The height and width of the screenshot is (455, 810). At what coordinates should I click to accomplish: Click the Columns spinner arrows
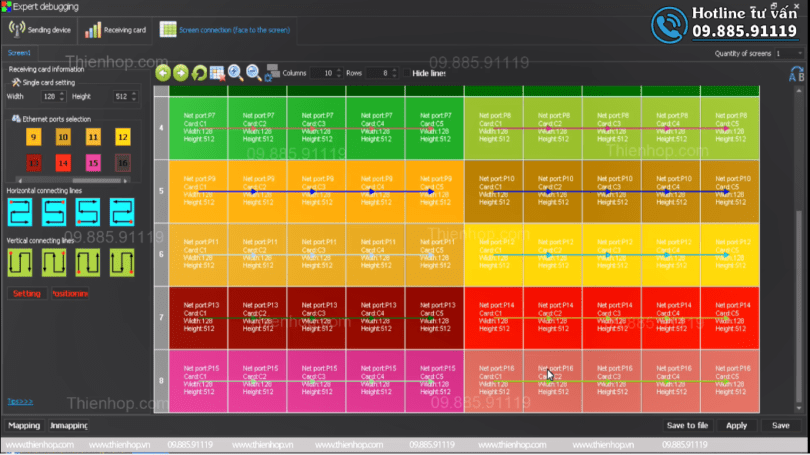338,73
